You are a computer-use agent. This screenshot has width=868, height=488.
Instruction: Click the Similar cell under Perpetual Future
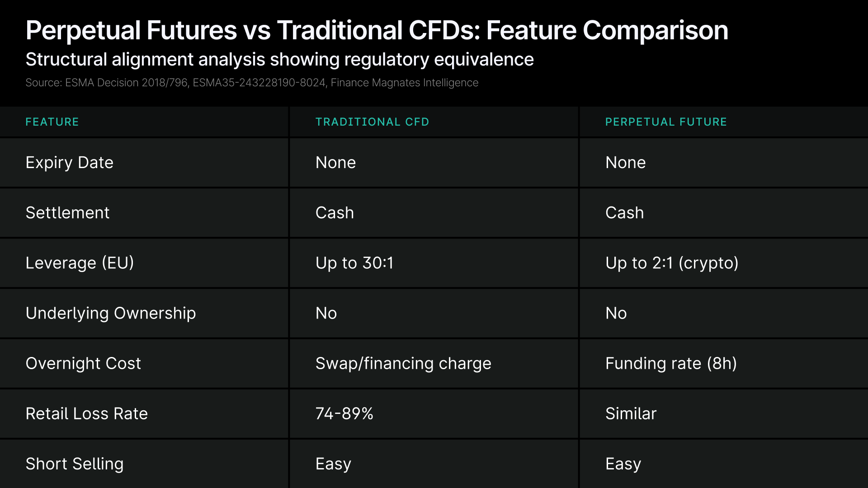(631, 413)
